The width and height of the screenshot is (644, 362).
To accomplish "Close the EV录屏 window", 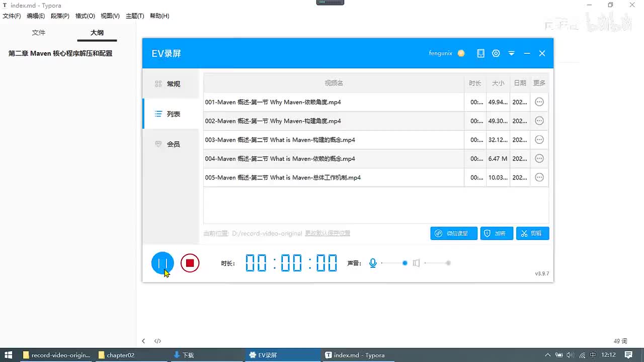I will pyautogui.click(x=542, y=53).
